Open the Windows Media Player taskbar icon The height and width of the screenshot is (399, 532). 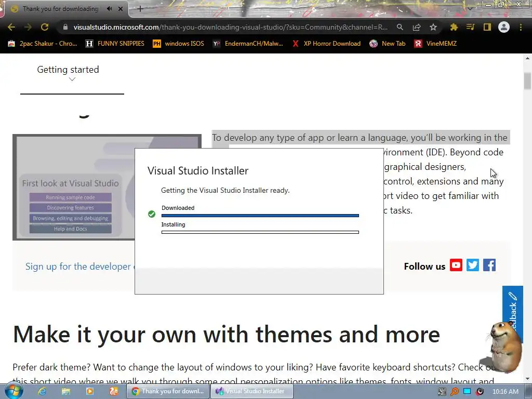point(89,391)
